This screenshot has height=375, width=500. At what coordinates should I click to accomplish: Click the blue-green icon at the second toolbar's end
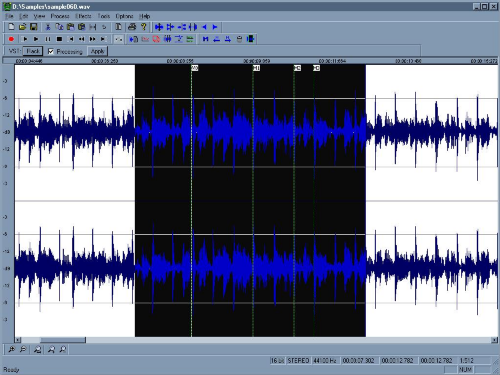[x=250, y=39]
